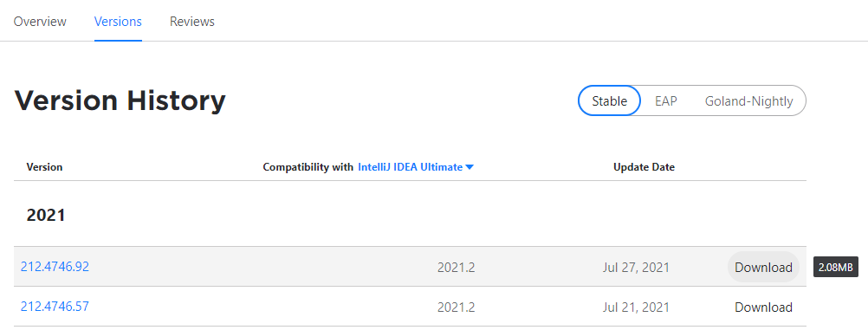
Task: Open the Overview tab
Action: click(40, 22)
